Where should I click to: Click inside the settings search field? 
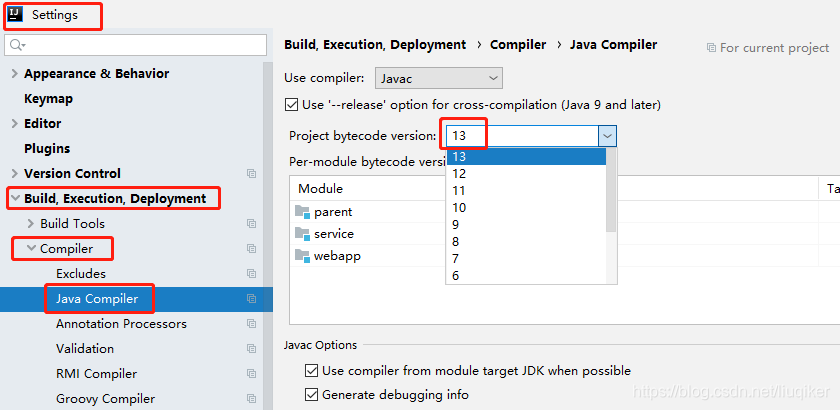(x=136, y=45)
